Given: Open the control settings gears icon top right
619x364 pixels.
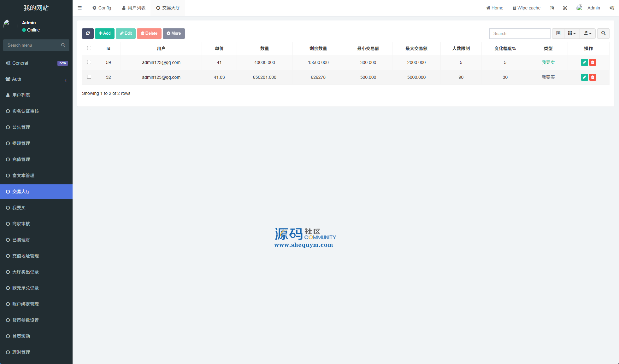Looking at the screenshot, I should pos(612,8).
